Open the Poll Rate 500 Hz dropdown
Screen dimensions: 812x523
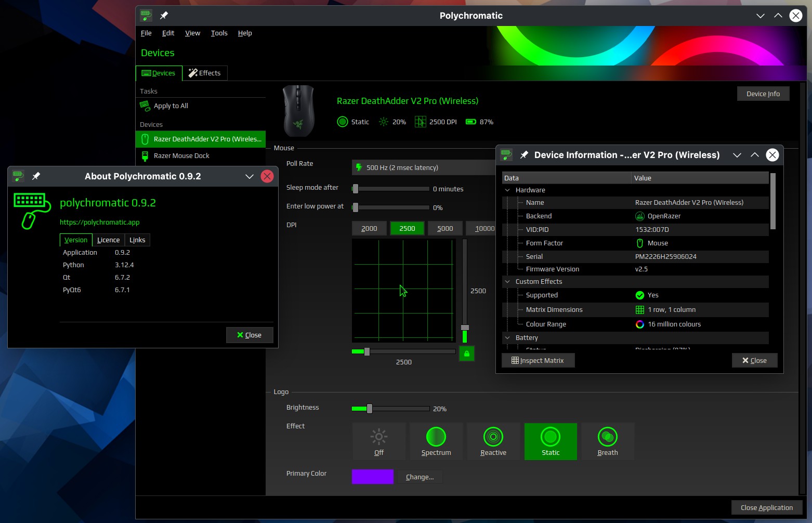point(424,167)
